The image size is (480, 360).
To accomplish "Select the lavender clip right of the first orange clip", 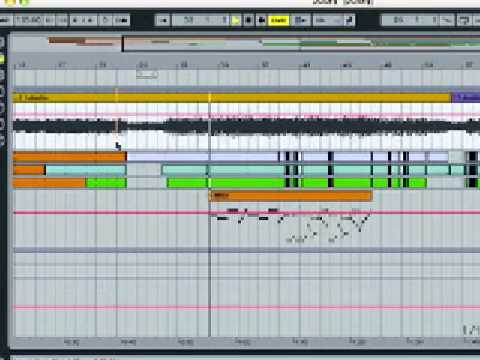I will click(203, 157).
